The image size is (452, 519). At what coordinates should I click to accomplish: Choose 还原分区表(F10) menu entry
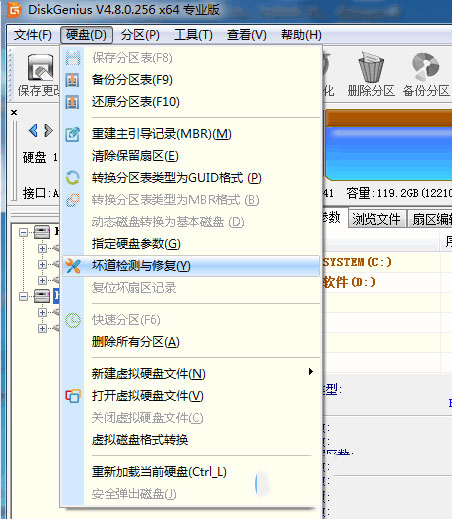click(191, 102)
